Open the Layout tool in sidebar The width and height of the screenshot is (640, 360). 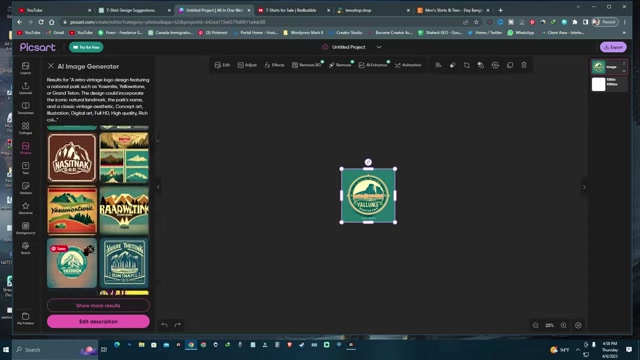(25, 68)
